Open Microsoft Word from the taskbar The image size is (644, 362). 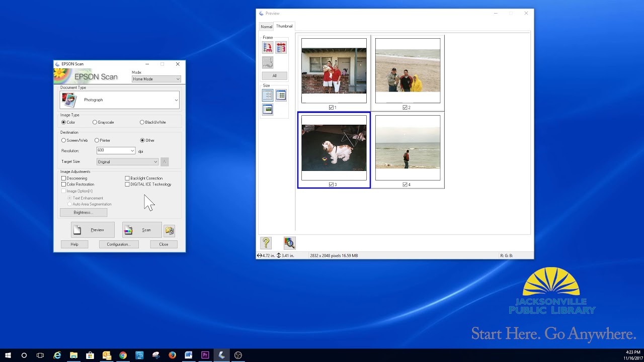[189, 355]
